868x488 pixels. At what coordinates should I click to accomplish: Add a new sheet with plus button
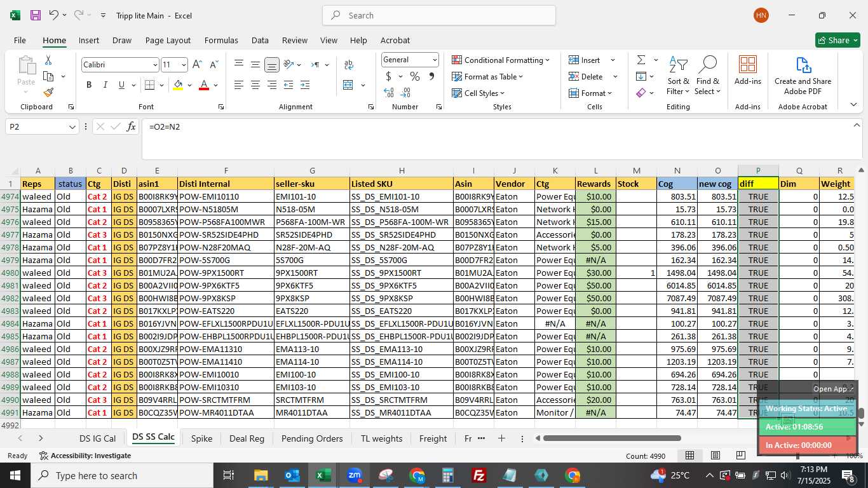pos(501,438)
